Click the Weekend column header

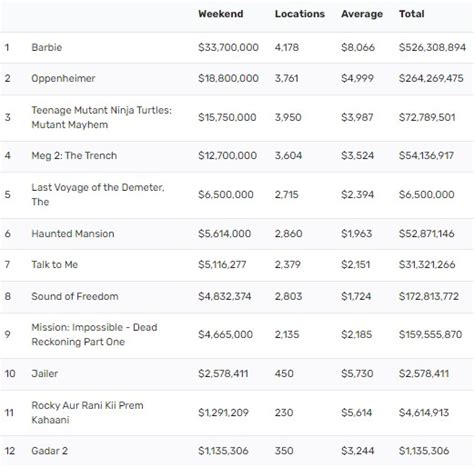(221, 14)
